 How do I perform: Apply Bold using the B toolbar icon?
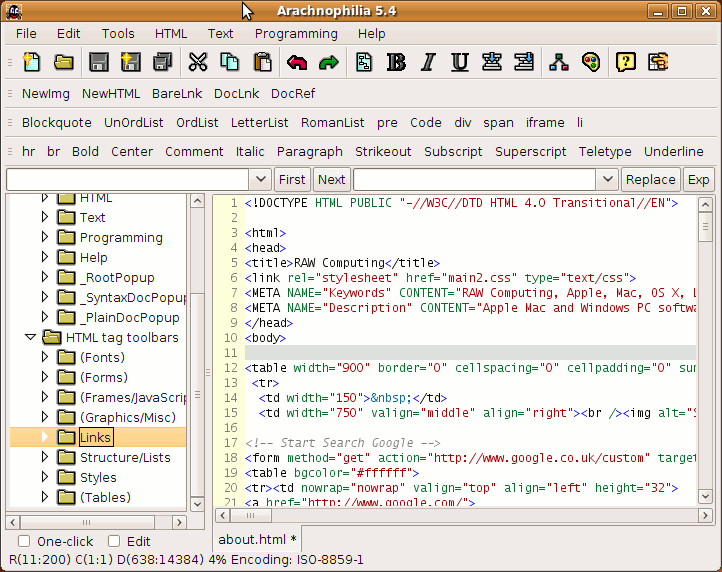[x=396, y=62]
